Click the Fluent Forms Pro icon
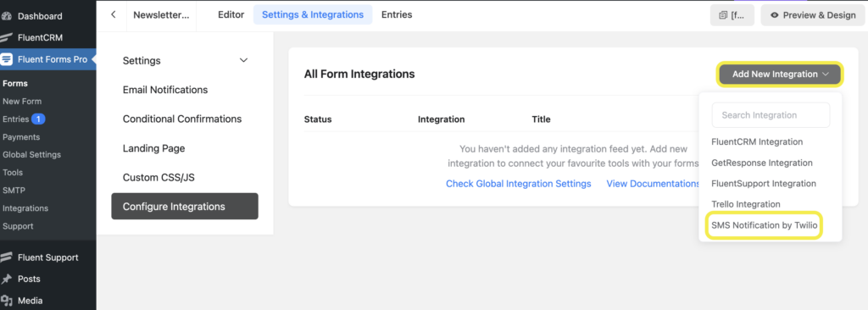868x310 pixels. coord(7,59)
